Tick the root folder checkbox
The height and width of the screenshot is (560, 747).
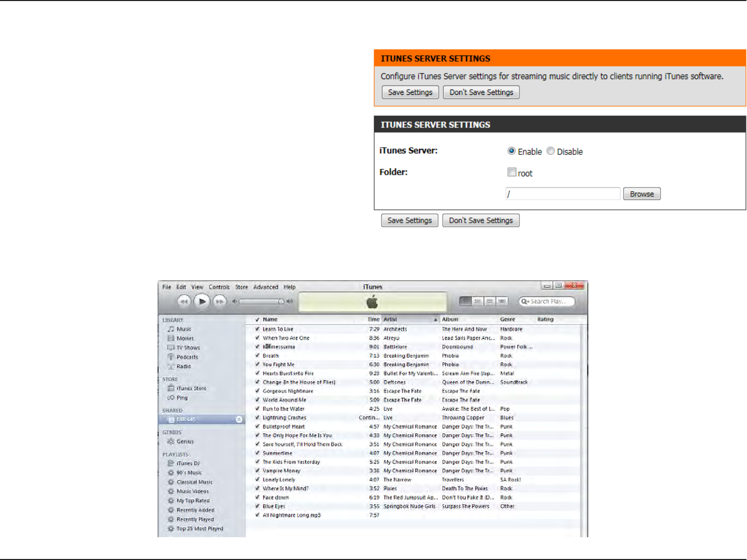[512, 172]
